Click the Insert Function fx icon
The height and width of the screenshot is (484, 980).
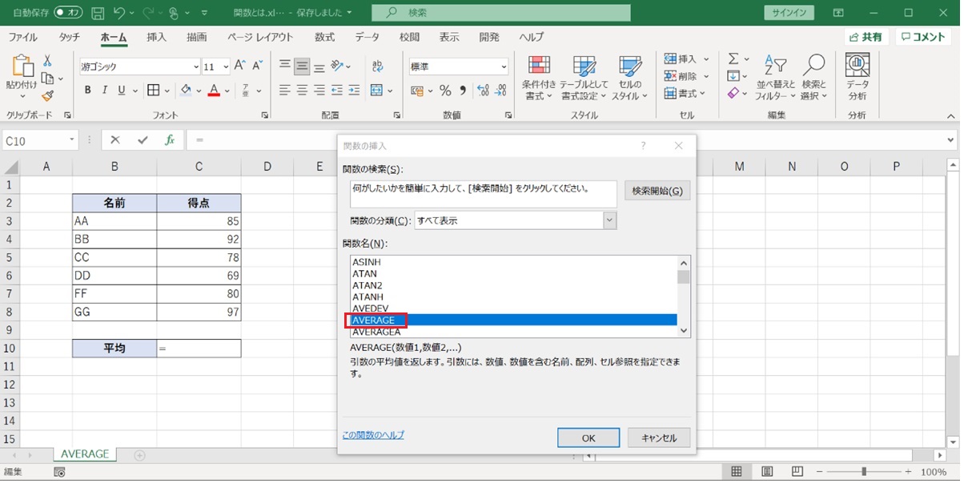[170, 139]
